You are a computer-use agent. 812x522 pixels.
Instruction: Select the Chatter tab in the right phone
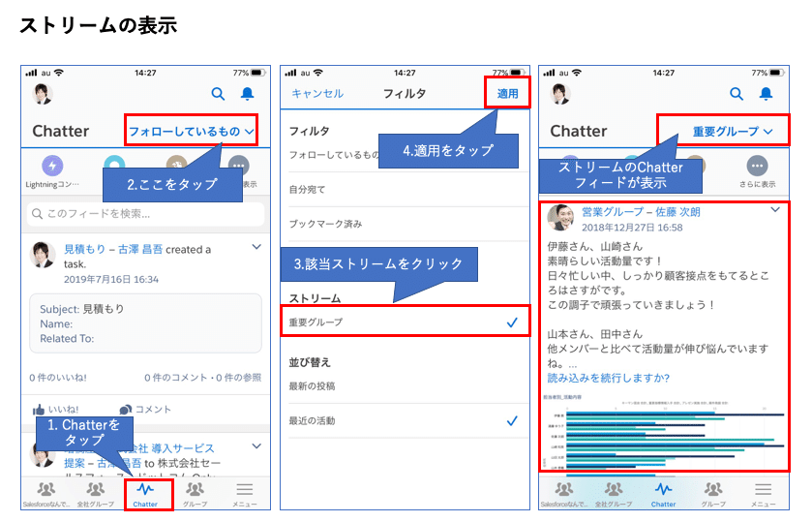pyautogui.click(x=663, y=495)
